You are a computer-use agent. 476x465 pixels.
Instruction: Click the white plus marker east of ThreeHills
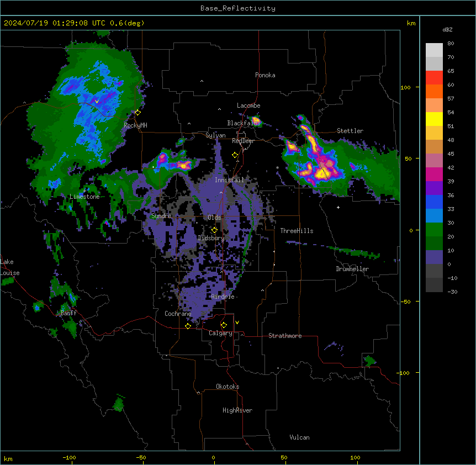338,207
